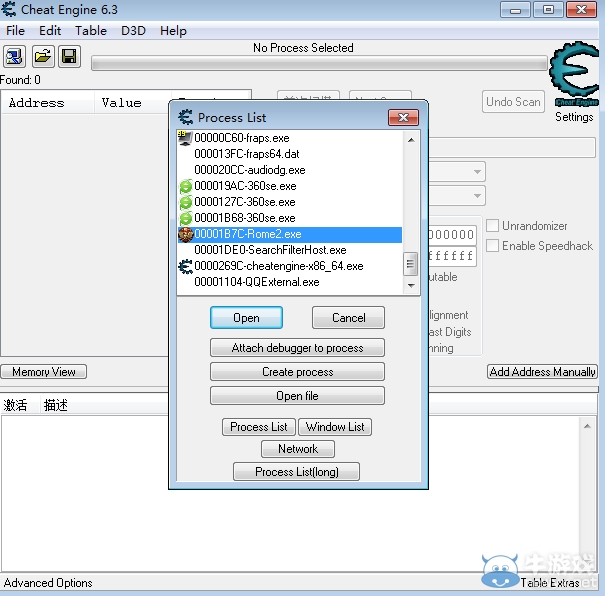Select 0000127C-360se.exe process entry
605x596 pixels.
(289, 202)
